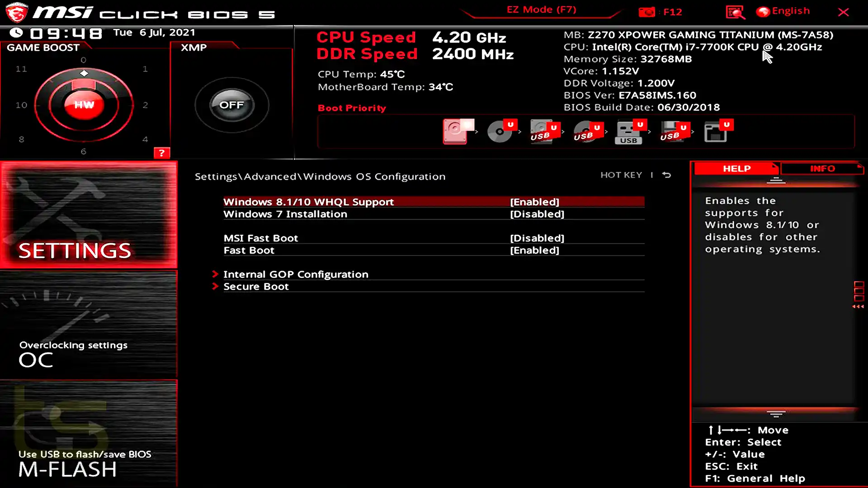Set Game Boost dial to position 1
868x488 pixels.
(x=145, y=69)
